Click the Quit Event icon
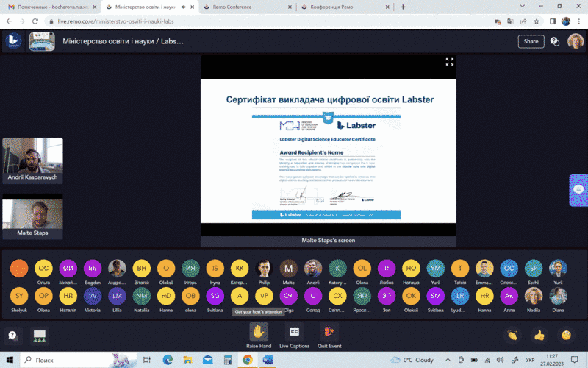This screenshot has width=588, height=368. [x=329, y=332]
